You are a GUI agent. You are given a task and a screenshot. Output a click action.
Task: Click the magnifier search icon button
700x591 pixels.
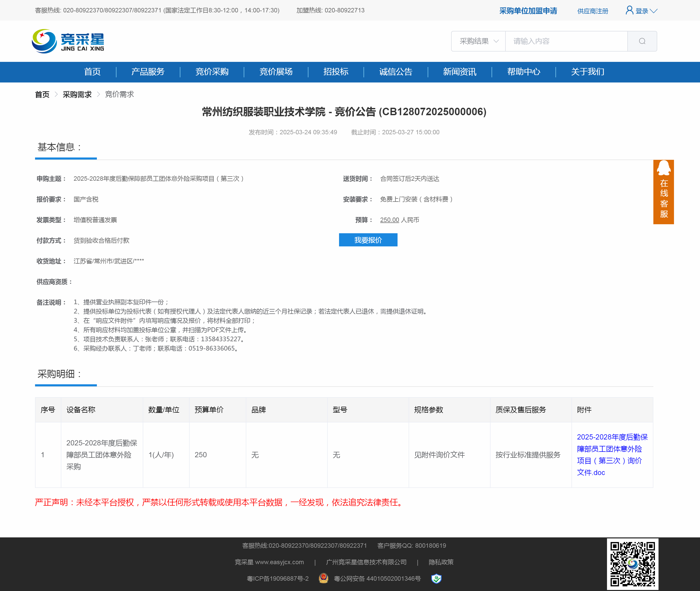pyautogui.click(x=642, y=41)
